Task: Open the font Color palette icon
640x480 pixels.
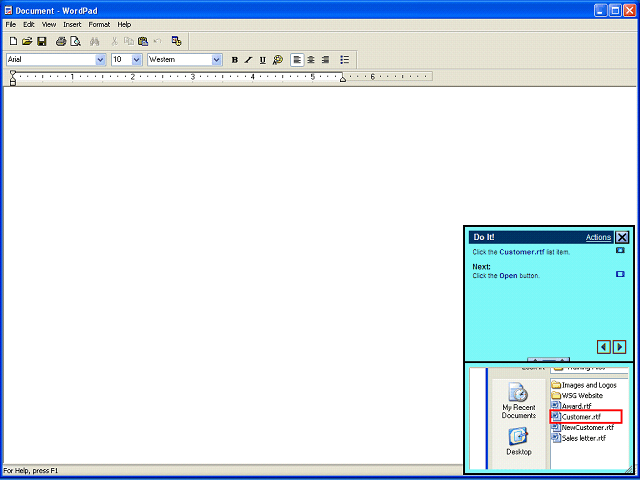Action: pyautogui.click(x=278, y=60)
